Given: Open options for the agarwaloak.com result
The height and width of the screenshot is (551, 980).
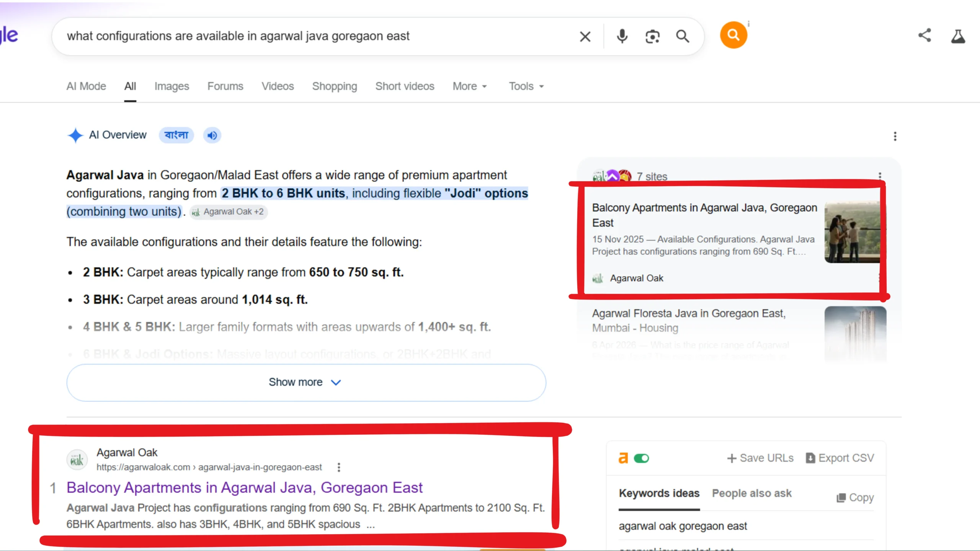Looking at the screenshot, I should pyautogui.click(x=339, y=467).
